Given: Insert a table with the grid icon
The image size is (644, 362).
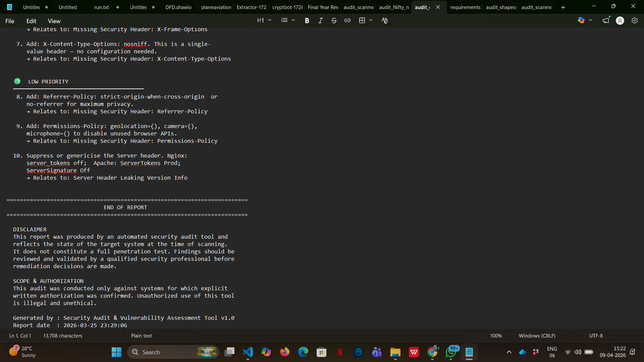Looking at the screenshot, I should [362, 20].
